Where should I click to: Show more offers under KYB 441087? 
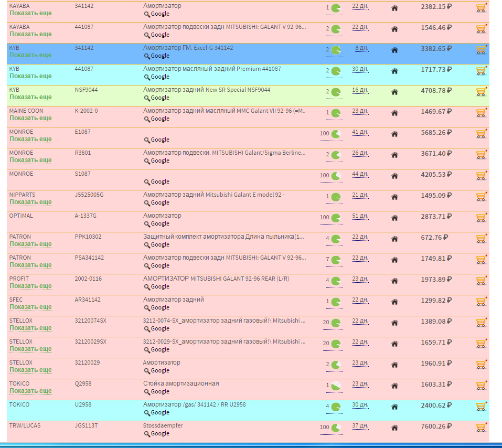pyautogui.click(x=30, y=76)
